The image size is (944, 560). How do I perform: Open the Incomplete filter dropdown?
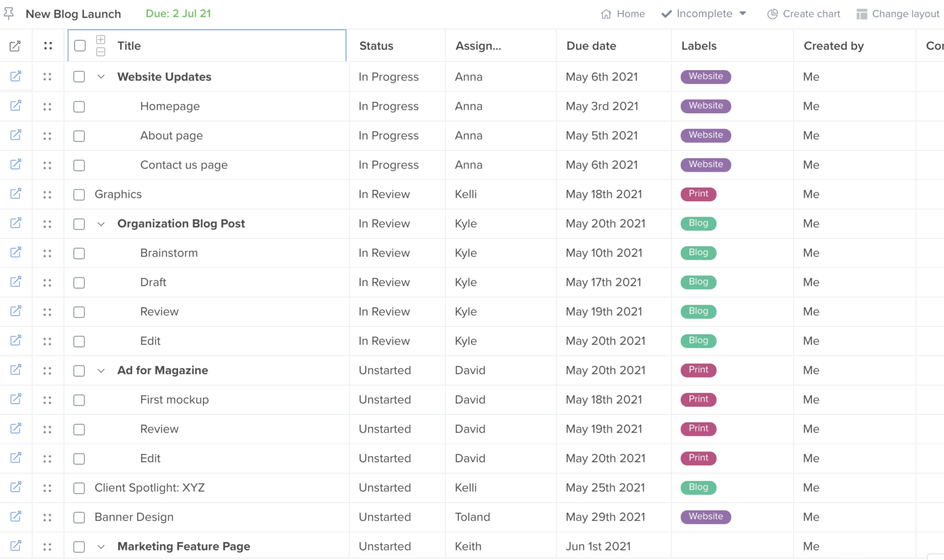703,14
